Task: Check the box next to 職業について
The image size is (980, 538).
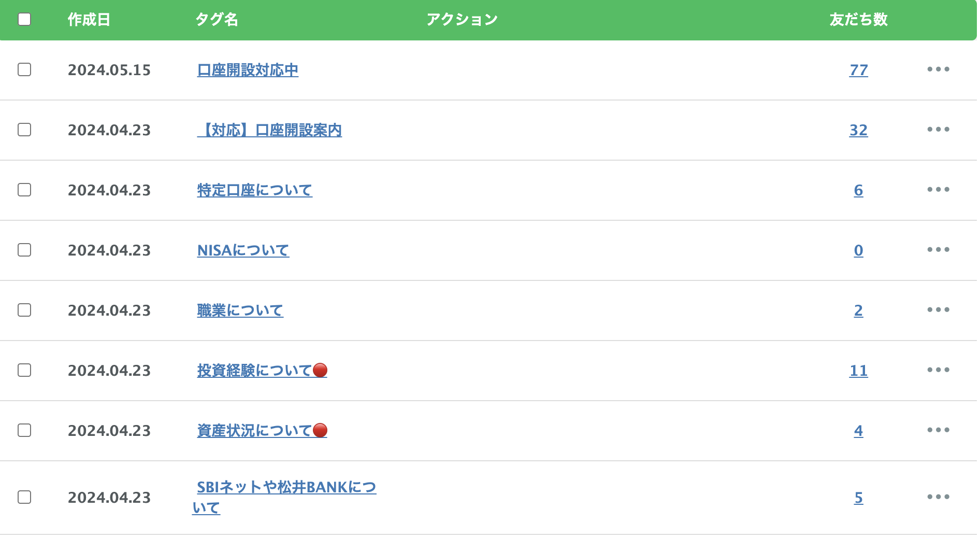Action: (23, 310)
